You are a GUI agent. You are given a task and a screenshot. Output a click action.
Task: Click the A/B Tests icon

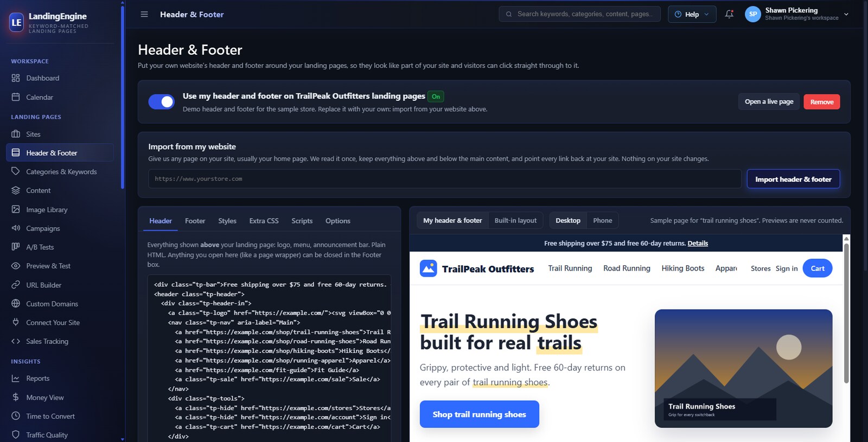pyautogui.click(x=16, y=247)
